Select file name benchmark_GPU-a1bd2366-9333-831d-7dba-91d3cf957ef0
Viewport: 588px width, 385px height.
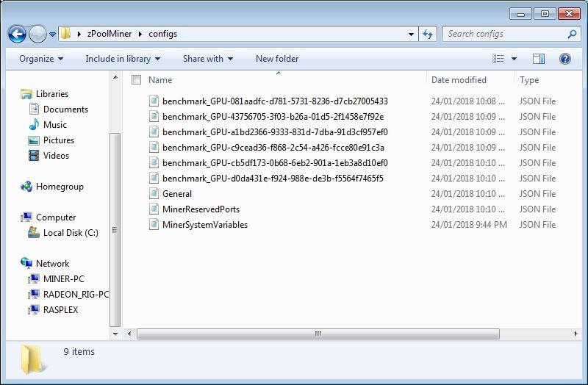(x=275, y=132)
